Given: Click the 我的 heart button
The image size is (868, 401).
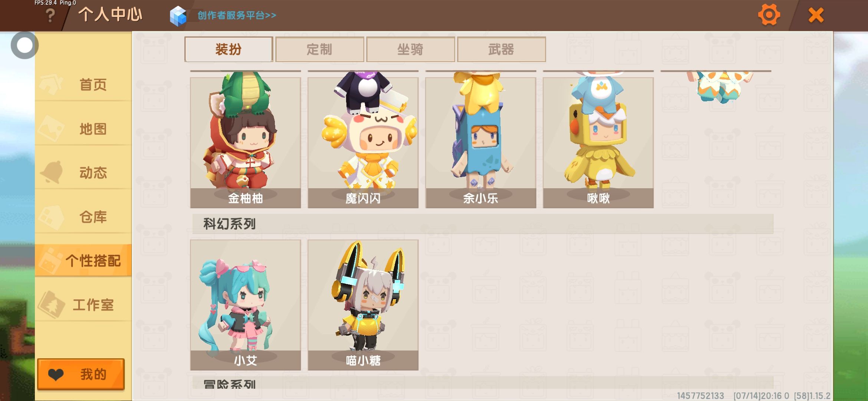Looking at the screenshot, I should pos(81,374).
